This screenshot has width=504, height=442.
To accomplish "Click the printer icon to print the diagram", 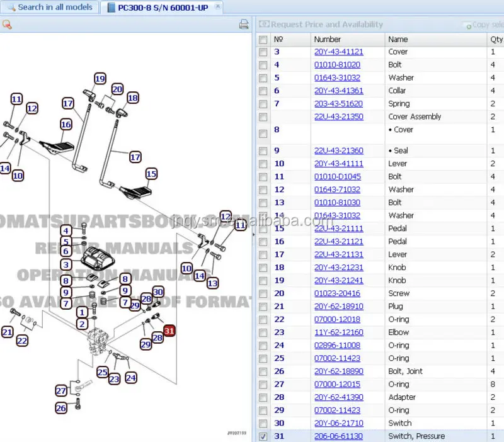I will (244, 25).
